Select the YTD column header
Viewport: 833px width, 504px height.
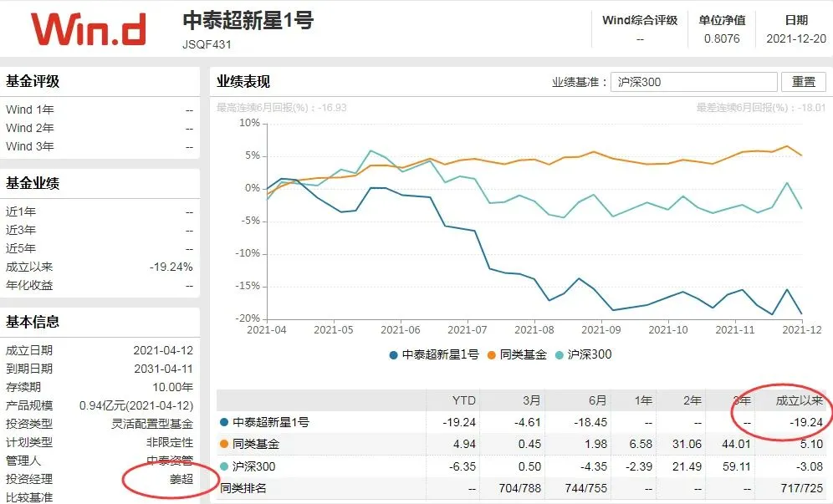(464, 400)
